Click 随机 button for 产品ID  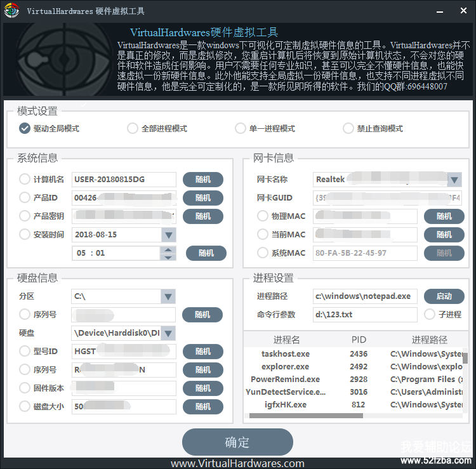coord(203,198)
